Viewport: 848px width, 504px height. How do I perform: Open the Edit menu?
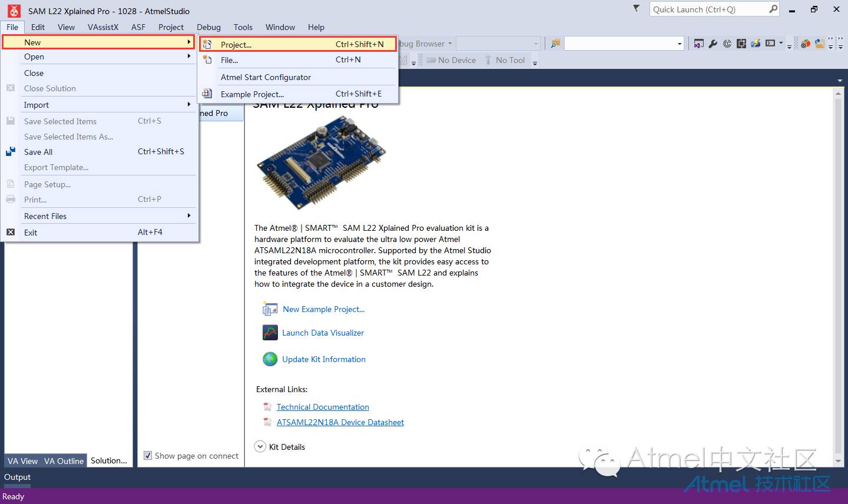[38, 27]
